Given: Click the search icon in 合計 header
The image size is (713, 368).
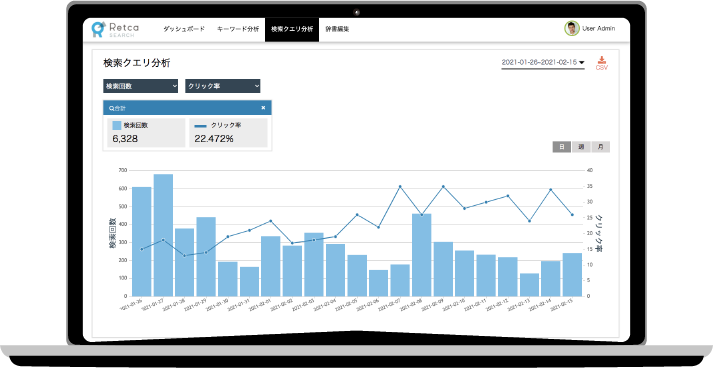Looking at the screenshot, I should point(111,108).
